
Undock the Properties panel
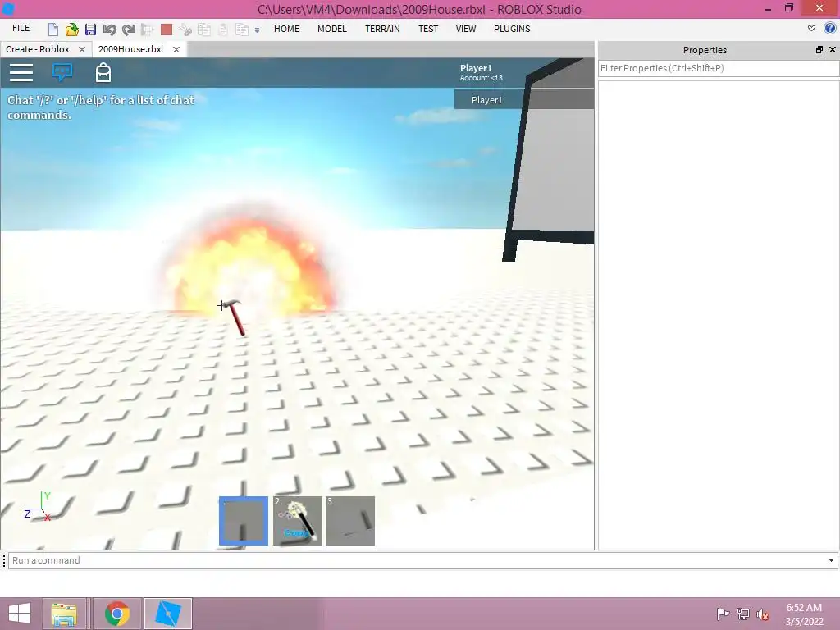(819, 50)
